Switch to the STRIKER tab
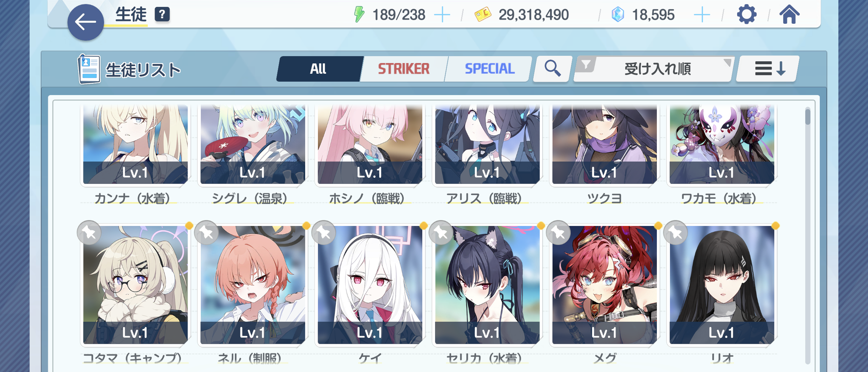Screen dimensions: 868x372 [403, 69]
